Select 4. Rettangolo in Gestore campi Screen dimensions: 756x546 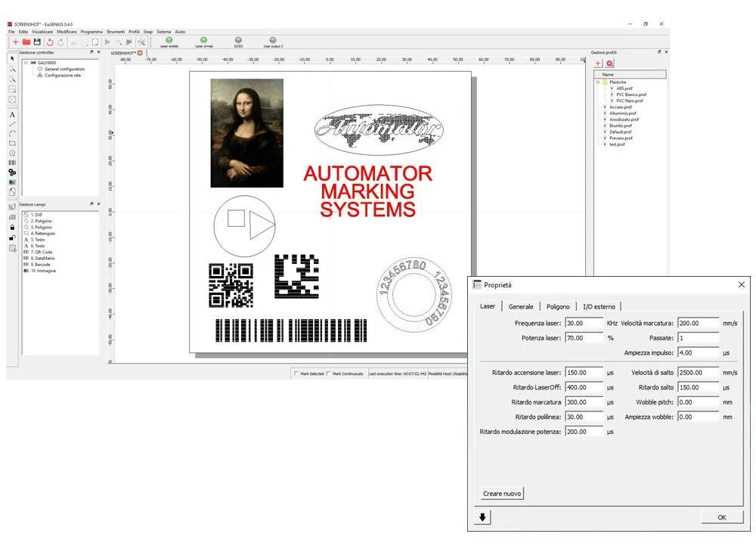[43, 233]
